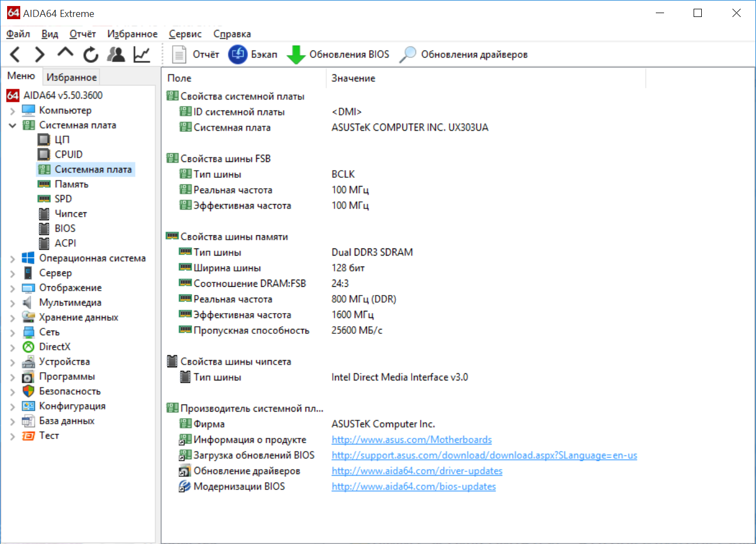Image resolution: width=756 pixels, height=544 pixels.
Task: Click the Dual DDR3 SDRAM value
Action: [x=372, y=252]
